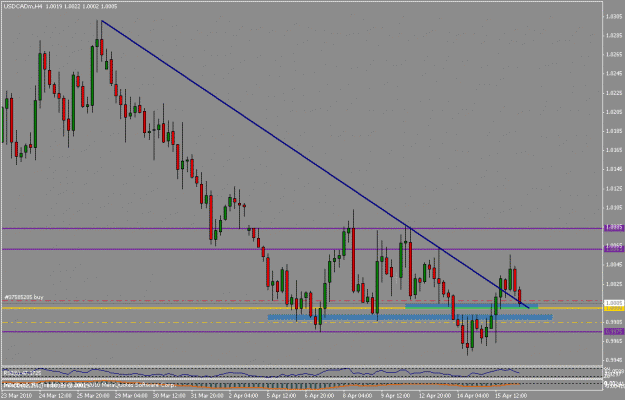Select the longer lower blue rectangle zone

410,317
